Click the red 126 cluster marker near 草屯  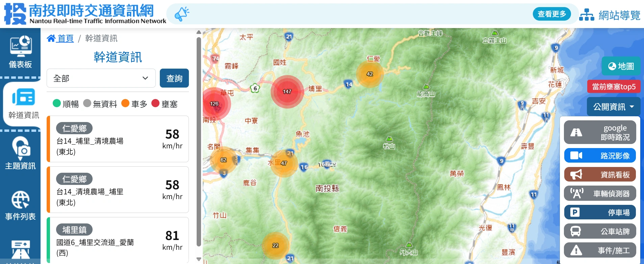(x=214, y=104)
